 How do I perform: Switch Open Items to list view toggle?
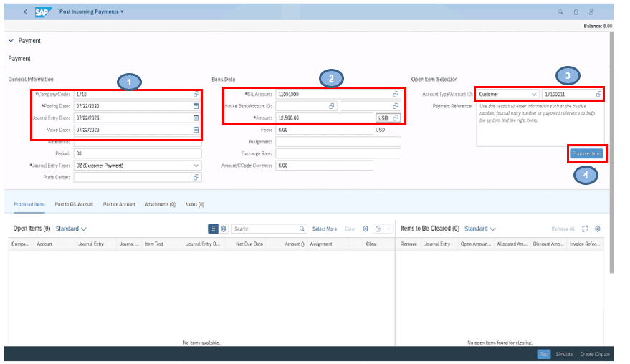pyautogui.click(x=213, y=229)
